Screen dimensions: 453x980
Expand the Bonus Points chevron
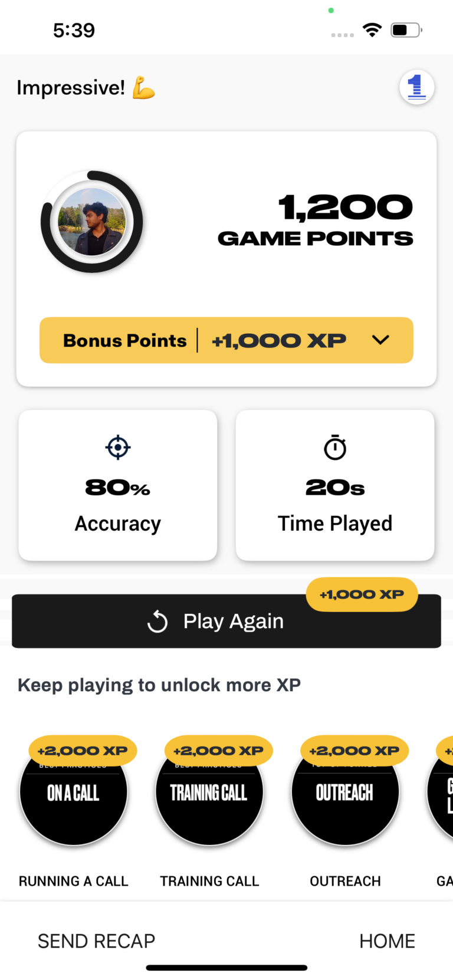(380, 340)
